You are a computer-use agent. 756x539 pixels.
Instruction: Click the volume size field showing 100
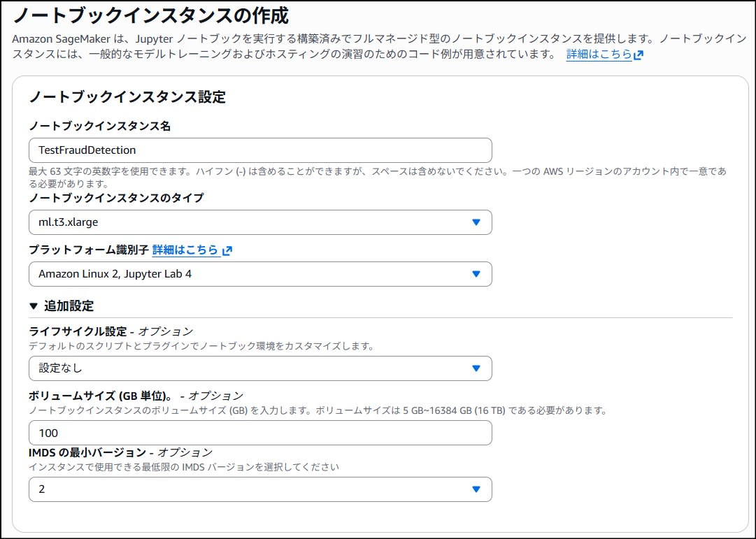coord(259,433)
